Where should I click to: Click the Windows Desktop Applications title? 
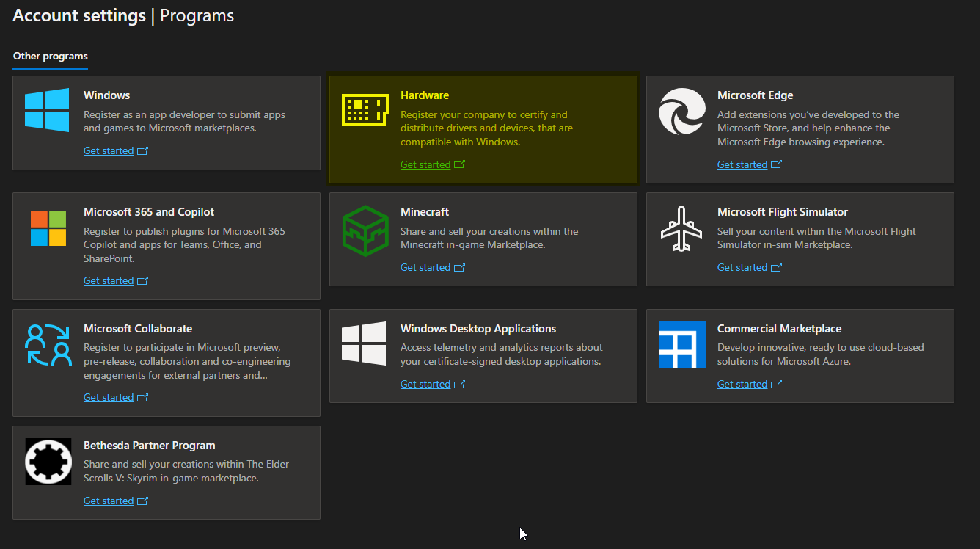[x=478, y=329]
